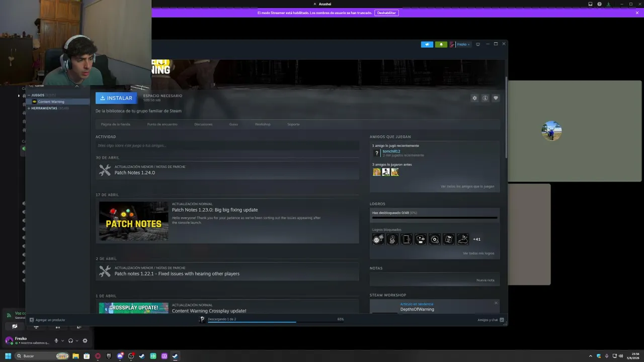644x362 pixels.
Task: Open Soporte tab
Action: 293,124
